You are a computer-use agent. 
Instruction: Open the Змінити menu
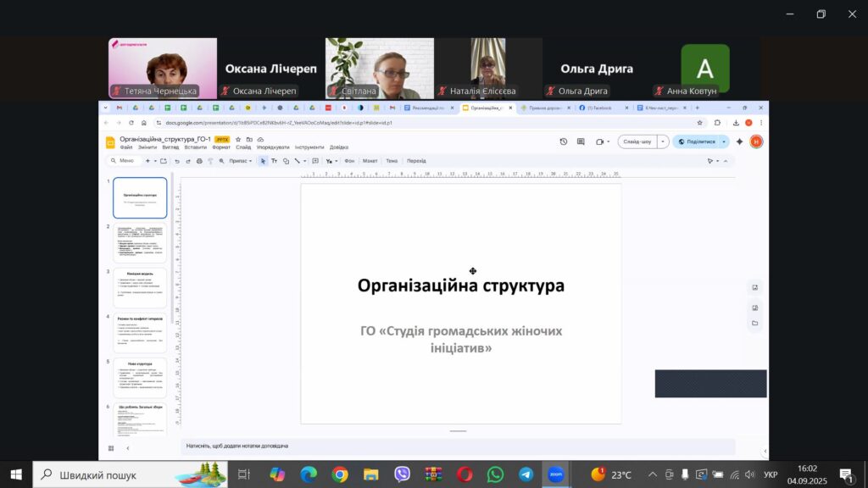point(147,147)
